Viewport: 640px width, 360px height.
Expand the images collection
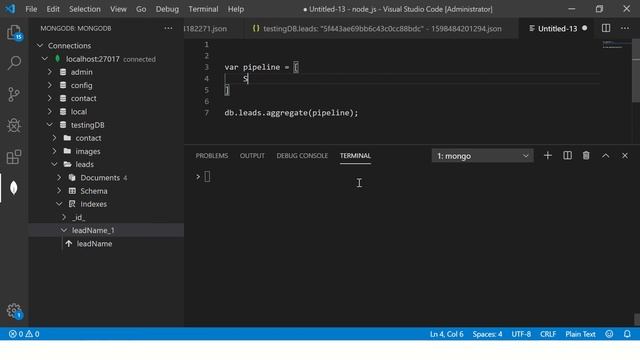tap(55, 151)
